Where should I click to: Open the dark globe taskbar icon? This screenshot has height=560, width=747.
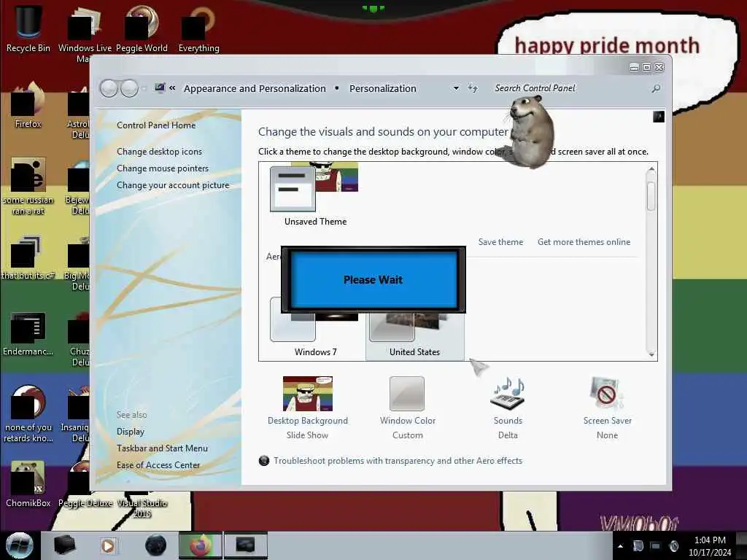click(156, 545)
